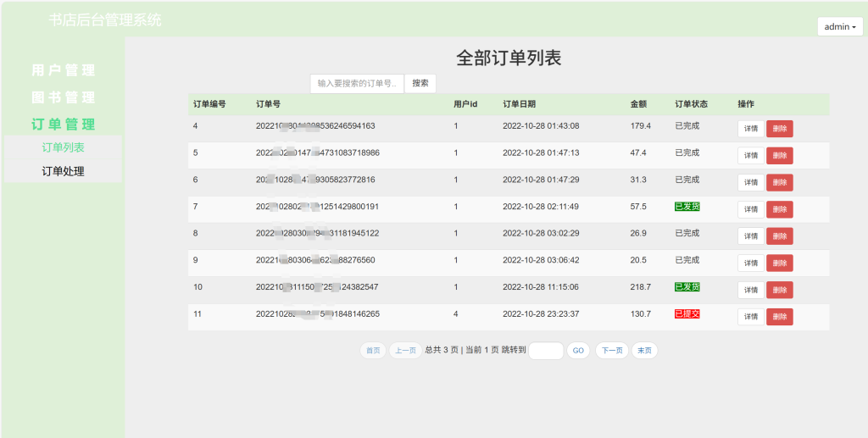This screenshot has width=868, height=438.
Task: View 详情 for order 6
Action: pos(751,182)
